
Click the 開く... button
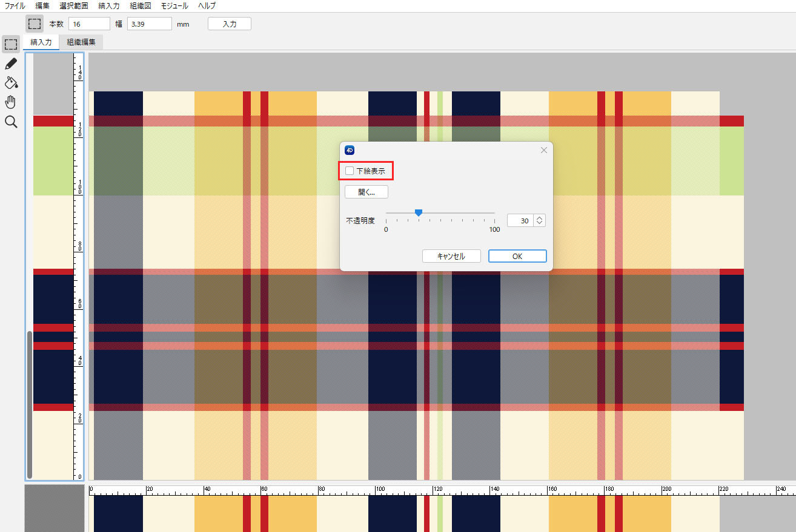click(366, 192)
